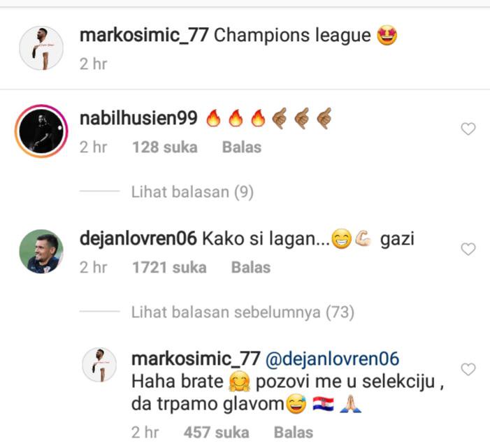
Task: View 457 suka likes list
Action: coord(216,433)
